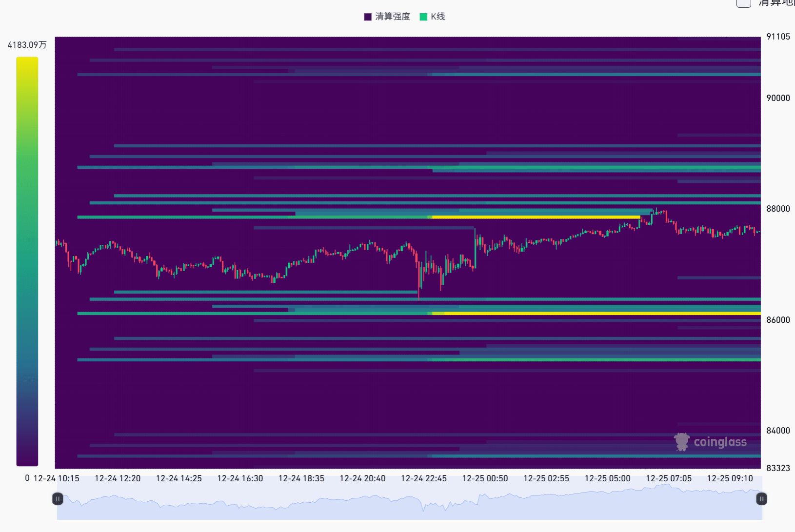795x532 pixels.
Task: Click the 4183.09万 maximum value label
Action: coord(27,45)
